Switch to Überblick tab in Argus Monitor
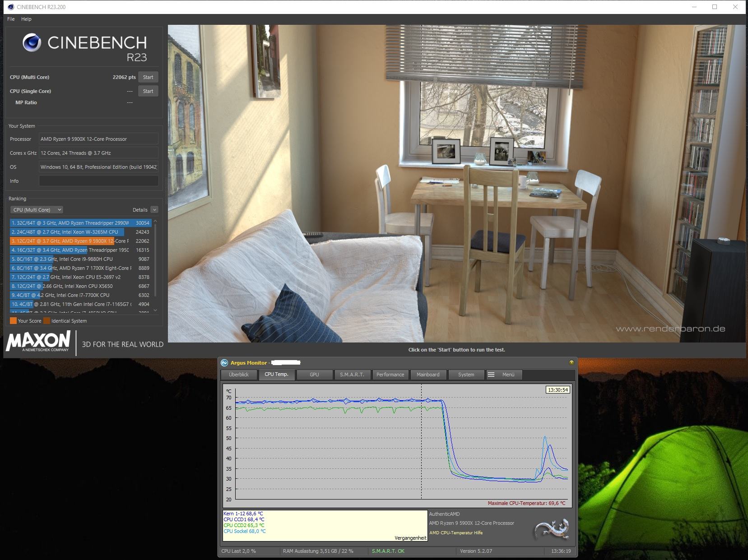The width and height of the screenshot is (748, 560). pyautogui.click(x=239, y=375)
